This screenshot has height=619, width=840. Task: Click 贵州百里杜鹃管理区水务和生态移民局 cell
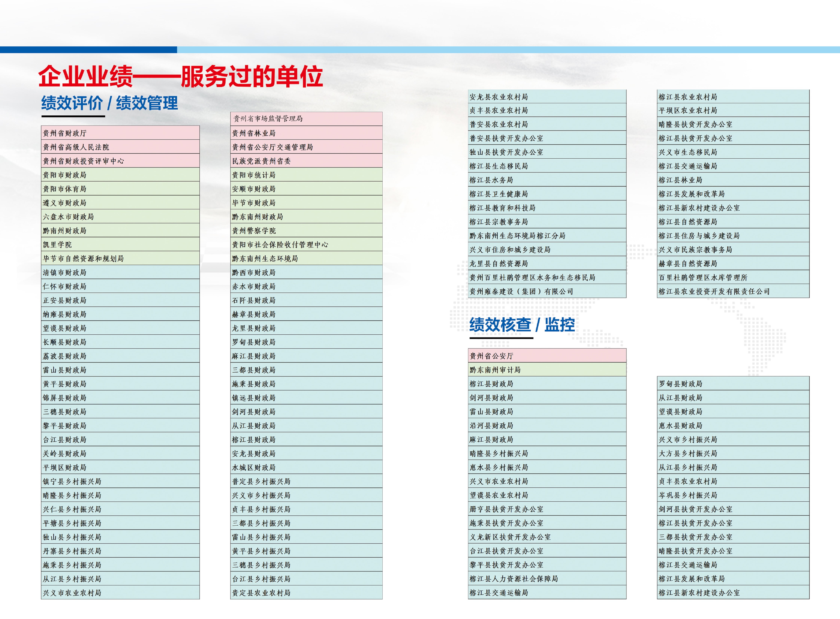[547, 277]
